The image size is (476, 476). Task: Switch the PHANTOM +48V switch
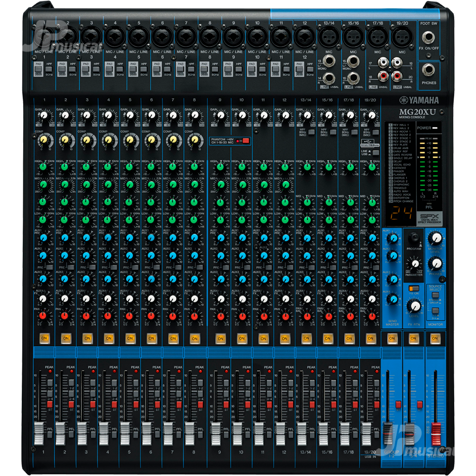point(245,141)
